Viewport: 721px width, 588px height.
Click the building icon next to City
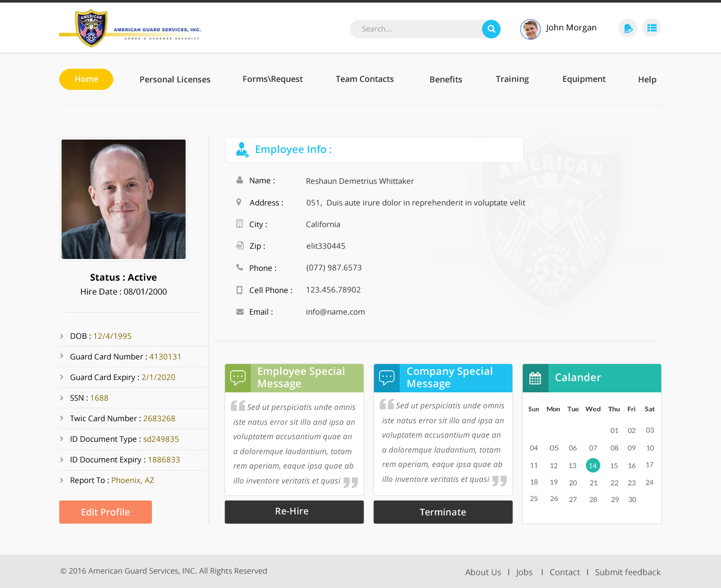pos(239,223)
